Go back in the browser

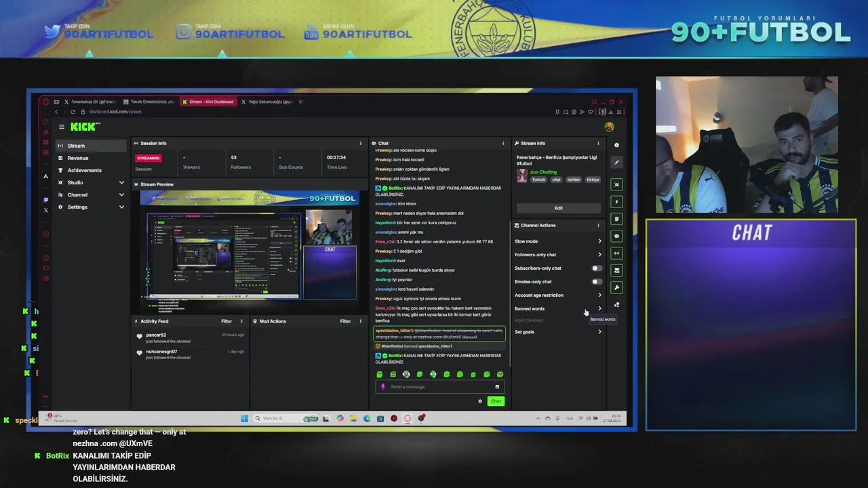click(x=56, y=112)
